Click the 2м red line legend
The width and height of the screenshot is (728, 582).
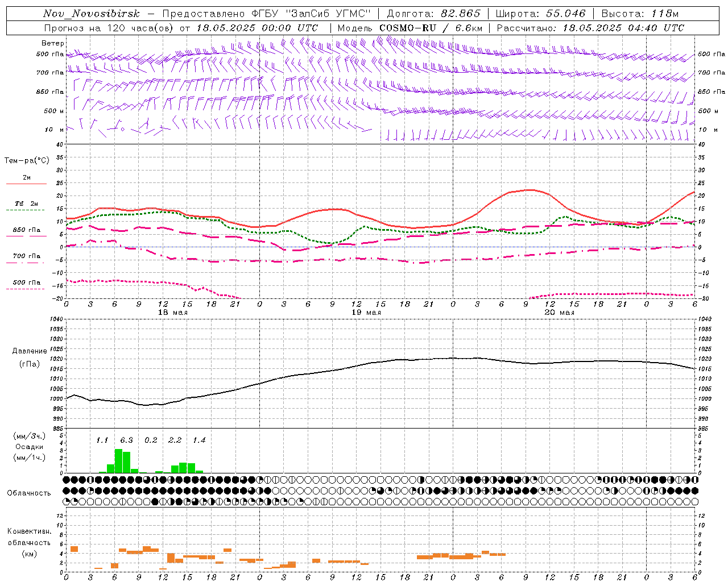(26, 180)
